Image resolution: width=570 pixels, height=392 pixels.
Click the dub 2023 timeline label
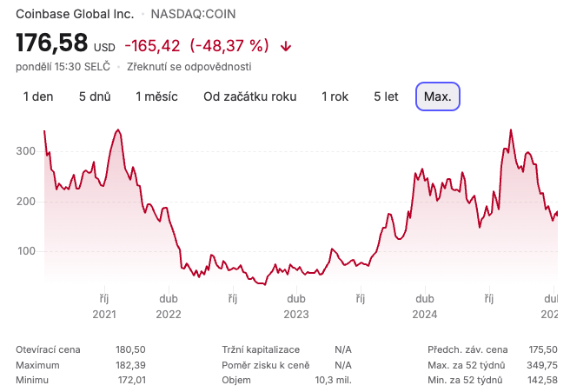296,306
